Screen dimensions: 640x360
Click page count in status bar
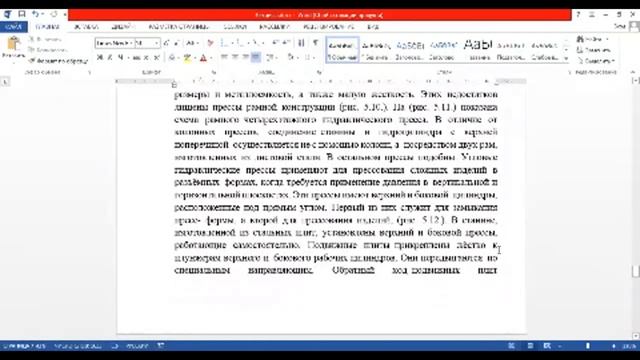click(x=24, y=346)
